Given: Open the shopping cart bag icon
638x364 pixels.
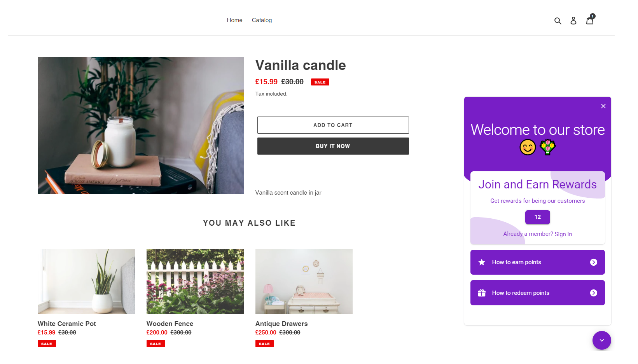Looking at the screenshot, I should point(590,20).
